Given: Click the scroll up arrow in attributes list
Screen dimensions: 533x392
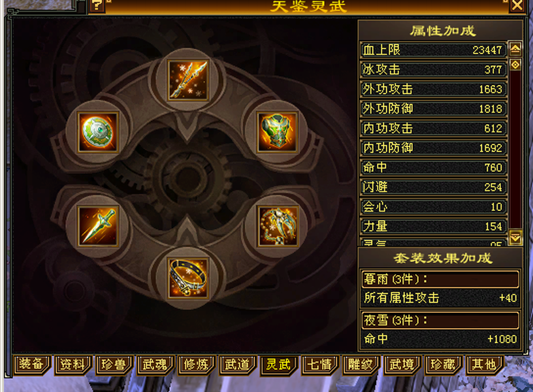Looking at the screenshot, I should coord(515,50).
